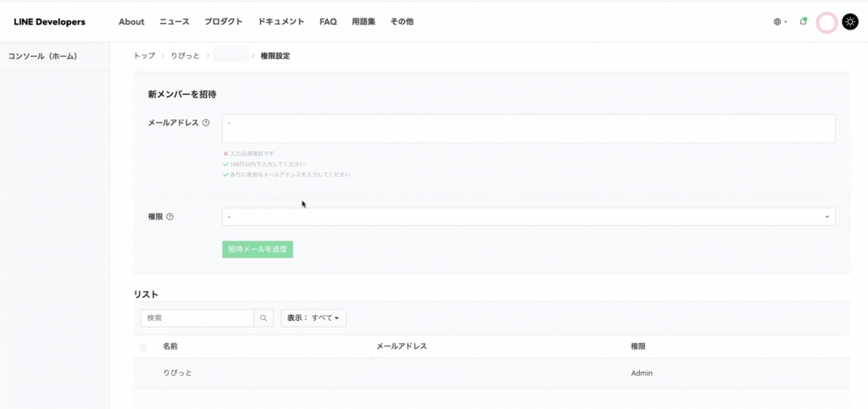Image resolution: width=868 pixels, height=409 pixels.
Task: Open the ドキュメント menu item
Action: click(x=281, y=22)
